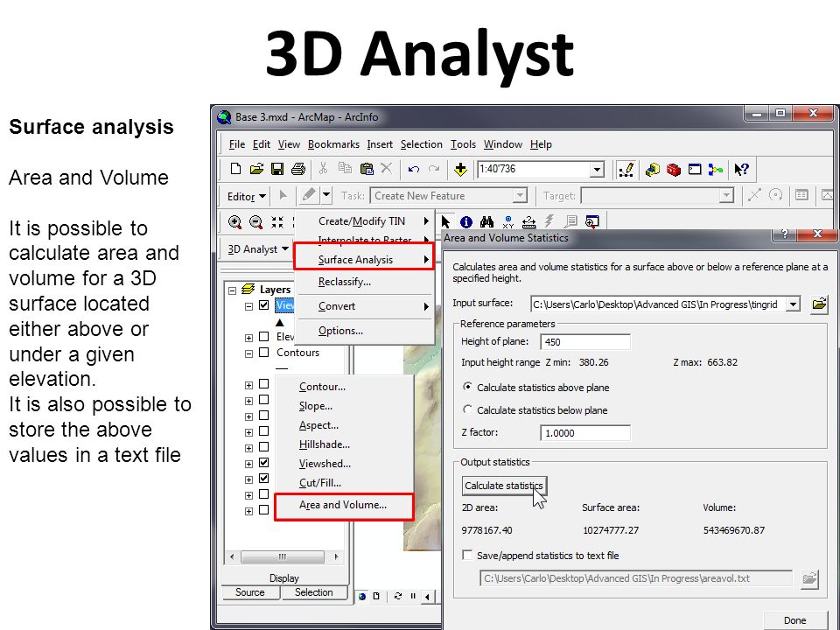The width and height of the screenshot is (840, 630).
Task: Select the Identify info tool
Action: [x=466, y=221]
